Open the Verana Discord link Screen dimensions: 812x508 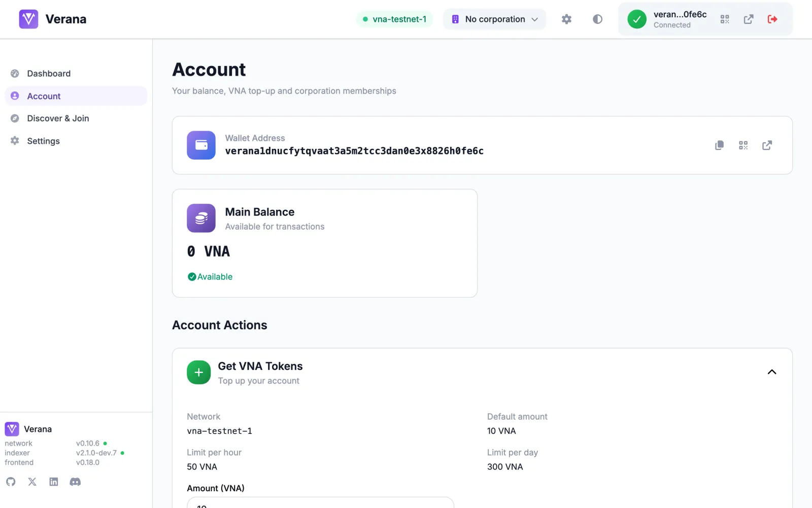(x=75, y=482)
